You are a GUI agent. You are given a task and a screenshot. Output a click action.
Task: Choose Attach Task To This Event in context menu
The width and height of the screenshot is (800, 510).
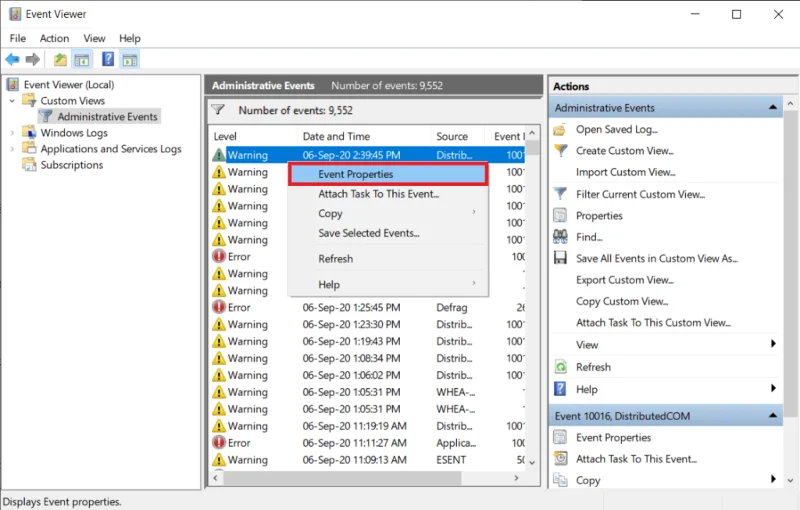(388, 194)
